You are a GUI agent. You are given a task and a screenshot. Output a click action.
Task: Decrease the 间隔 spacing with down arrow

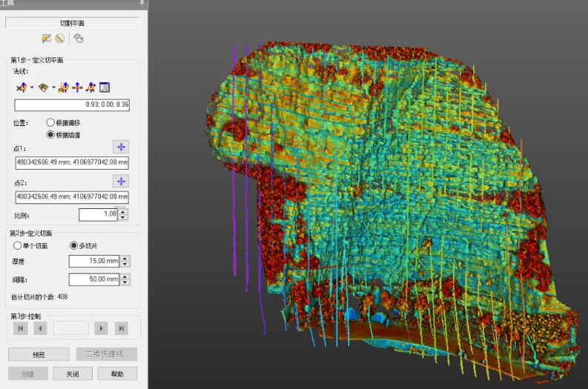click(125, 282)
